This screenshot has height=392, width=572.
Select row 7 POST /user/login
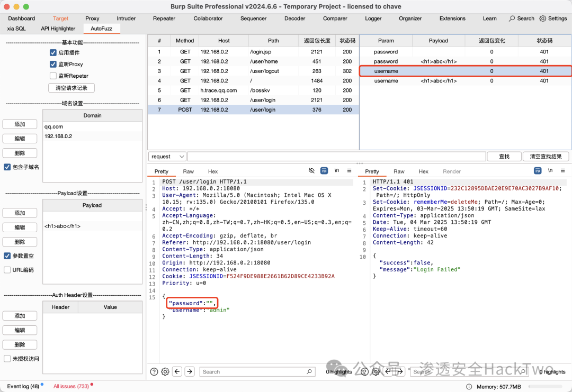pos(253,110)
